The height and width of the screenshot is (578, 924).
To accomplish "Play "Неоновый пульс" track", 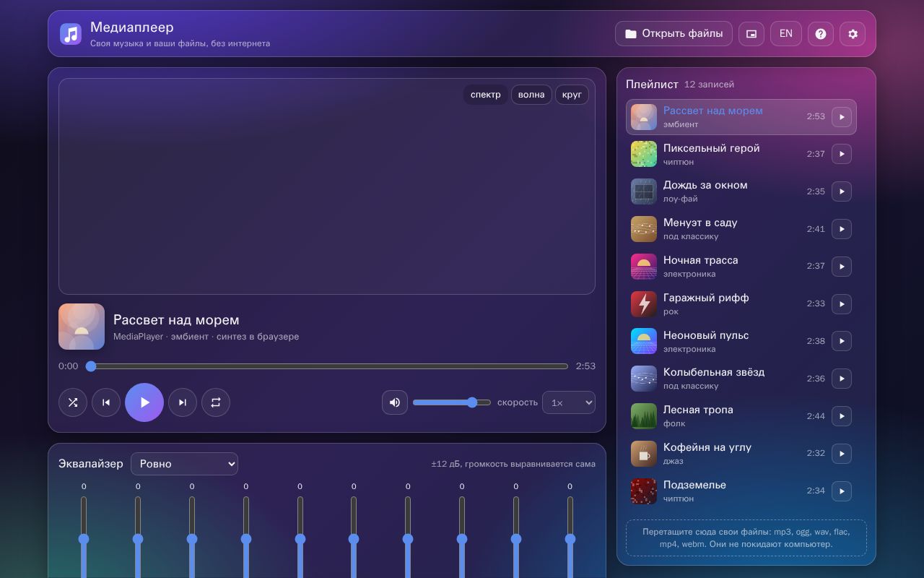I will point(842,341).
